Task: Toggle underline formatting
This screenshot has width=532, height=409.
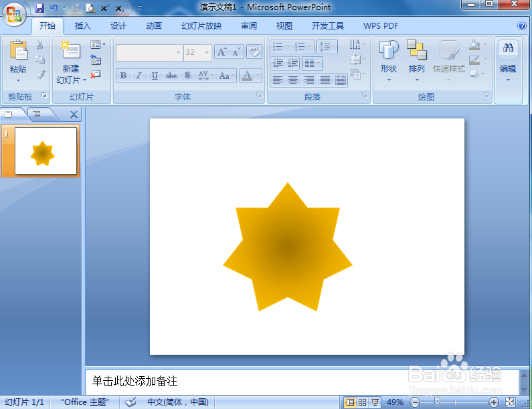Action: pyautogui.click(x=155, y=76)
